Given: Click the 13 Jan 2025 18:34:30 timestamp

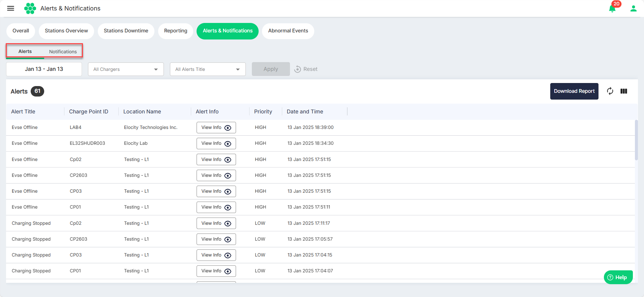Looking at the screenshot, I should (311, 143).
